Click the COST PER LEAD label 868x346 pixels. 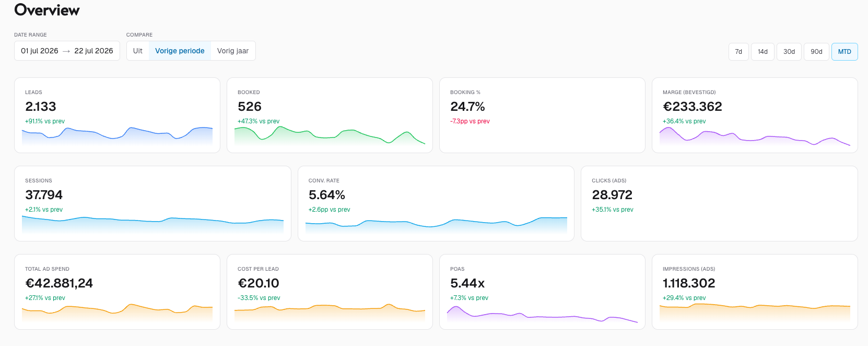coord(258,269)
